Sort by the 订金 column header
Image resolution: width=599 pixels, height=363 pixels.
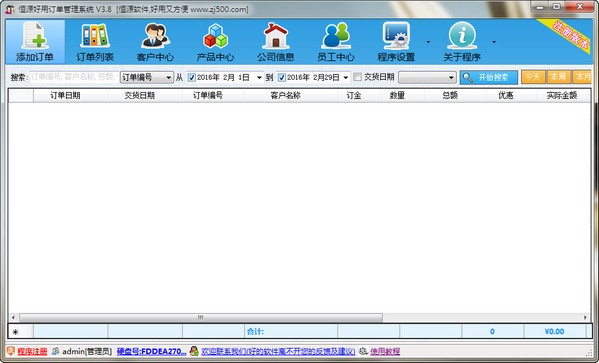point(359,96)
